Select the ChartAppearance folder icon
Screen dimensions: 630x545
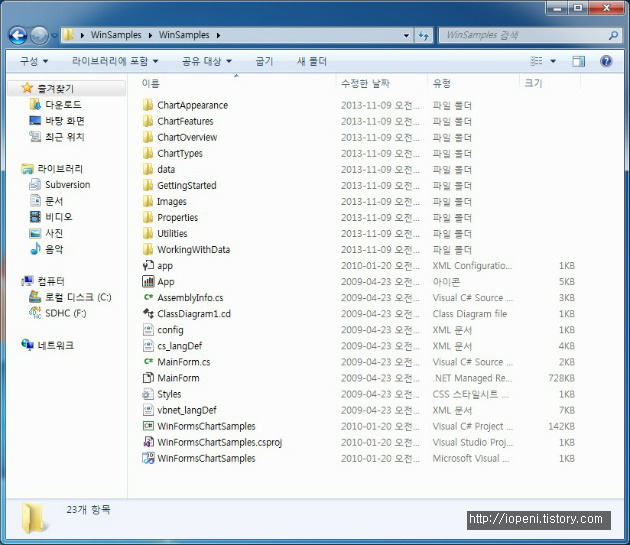[x=148, y=105]
